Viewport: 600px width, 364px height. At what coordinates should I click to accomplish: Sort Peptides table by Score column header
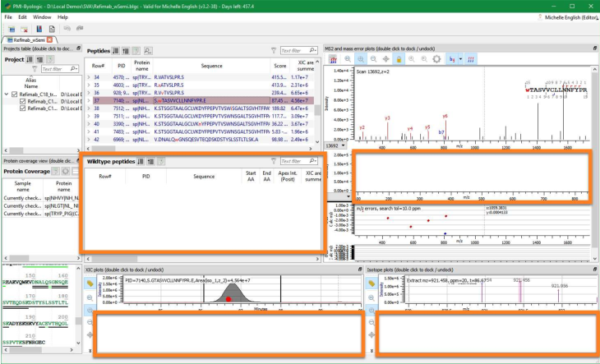pos(280,66)
